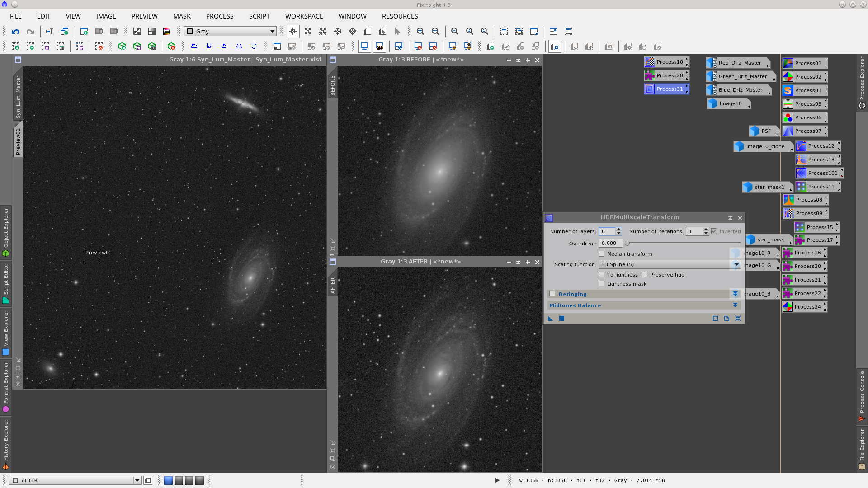Click the Invert image toolbar icon
The width and height of the screenshot is (868, 488).
point(136,31)
